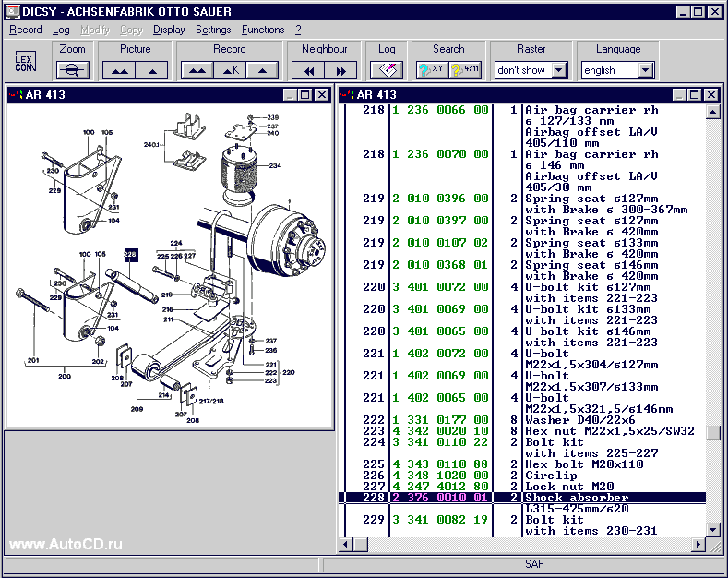Select the U-bolt row 1 402 0065 00
The height and width of the screenshot is (578, 728).
[522, 403]
